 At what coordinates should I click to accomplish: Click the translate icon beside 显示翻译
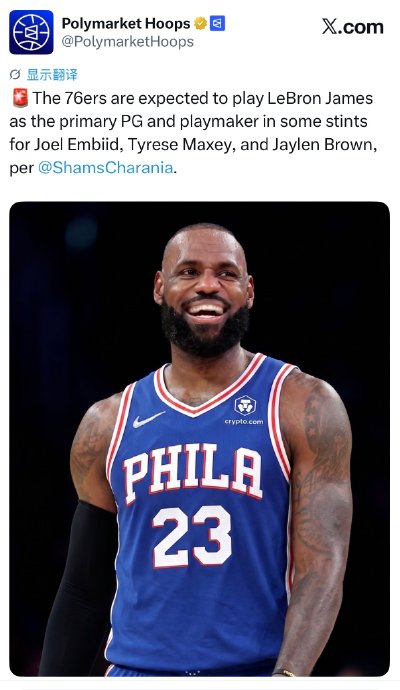[x=15, y=75]
